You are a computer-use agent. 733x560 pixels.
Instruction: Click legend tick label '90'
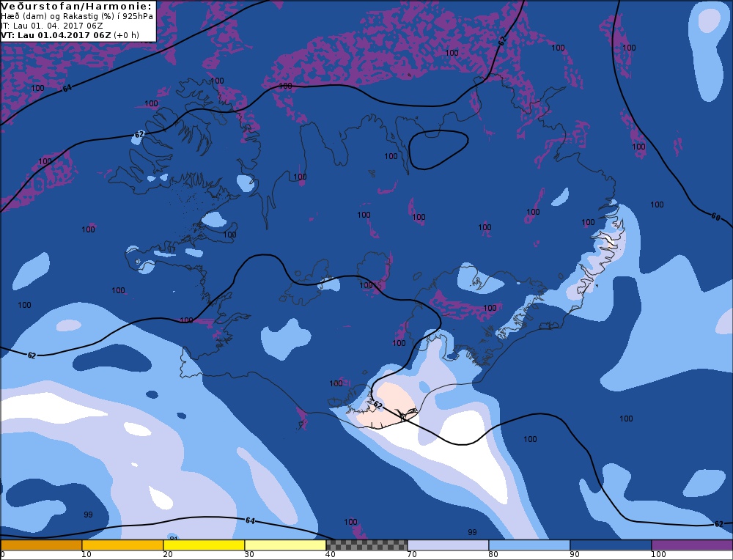tap(574, 555)
